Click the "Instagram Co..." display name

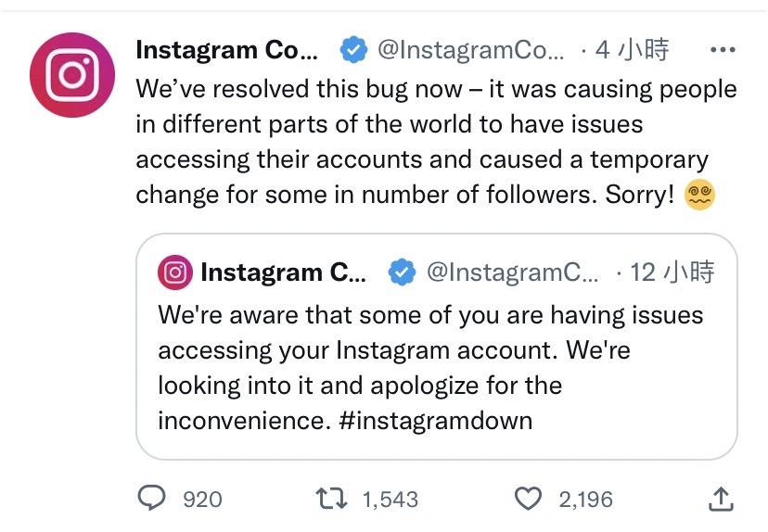coord(226,50)
